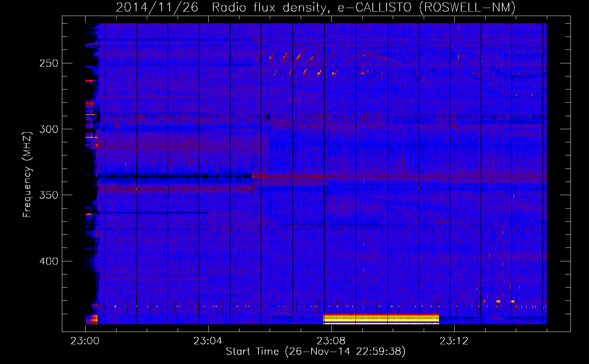
Task: Click the 'Start Time (26-Nov-14 22:59:38)' label
Action: [x=316, y=352]
